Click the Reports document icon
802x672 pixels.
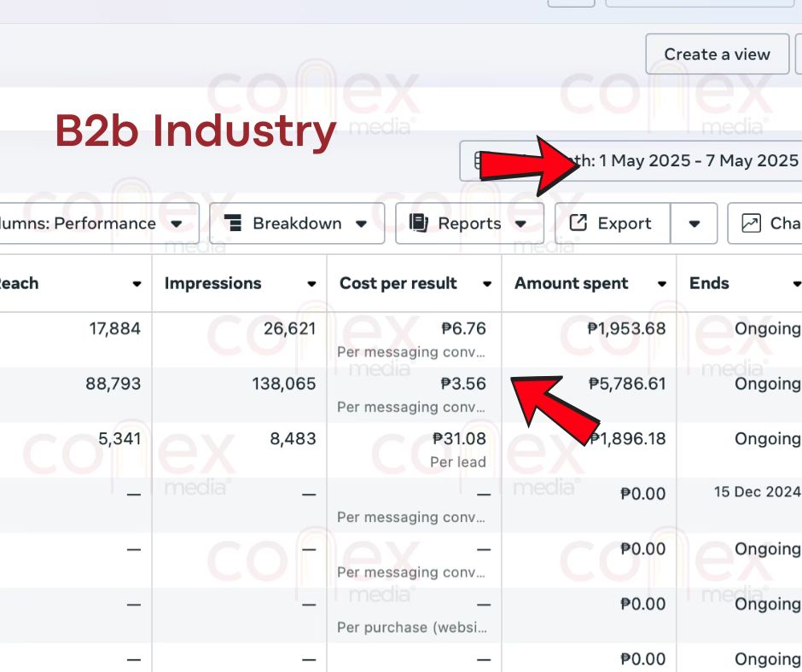(x=418, y=223)
